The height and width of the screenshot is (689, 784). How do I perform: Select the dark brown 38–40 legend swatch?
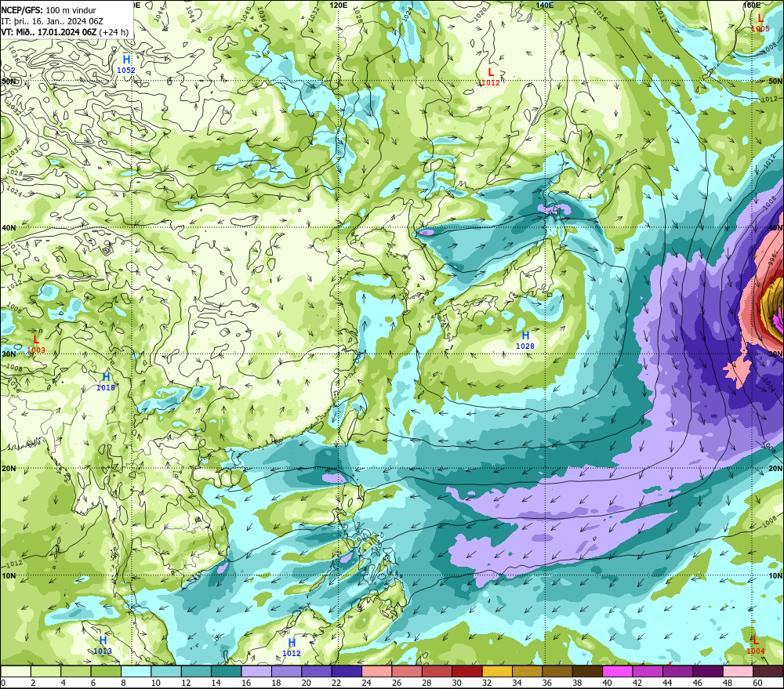pyautogui.click(x=587, y=671)
